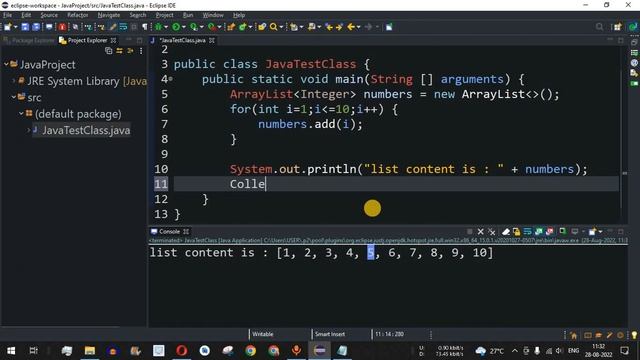The width and height of the screenshot is (640, 360).
Task: Click the Save All toolbar icon
Action: coord(36,27)
